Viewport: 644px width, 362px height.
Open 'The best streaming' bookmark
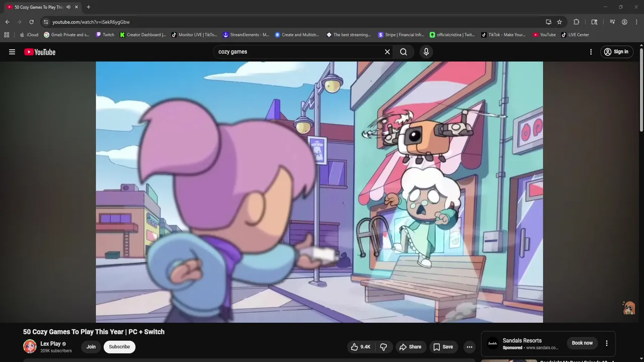349,35
